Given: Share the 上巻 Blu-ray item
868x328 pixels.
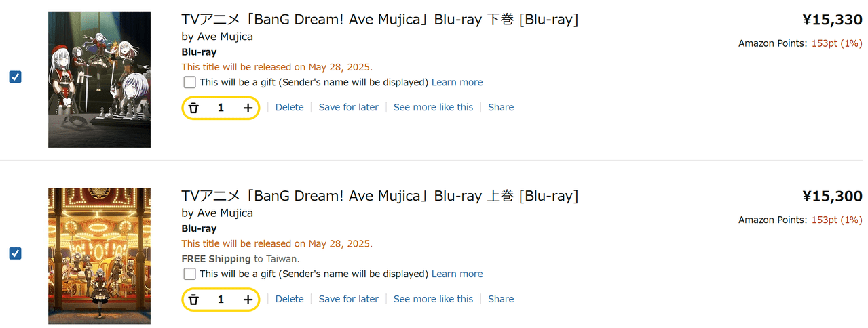Looking at the screenshot, I should pos(500,299).
